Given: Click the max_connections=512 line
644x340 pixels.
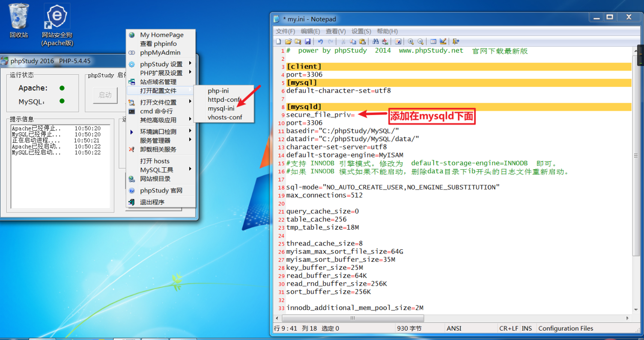Looking at the screenshot, I should pos(325,195).
